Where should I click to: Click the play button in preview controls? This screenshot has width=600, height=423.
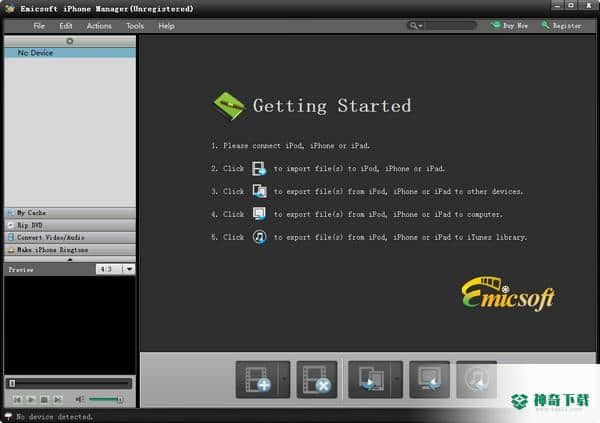(31, 399)
